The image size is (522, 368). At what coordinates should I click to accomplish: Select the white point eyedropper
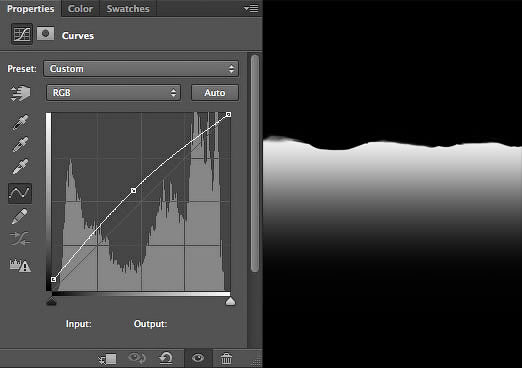[20, 166]
